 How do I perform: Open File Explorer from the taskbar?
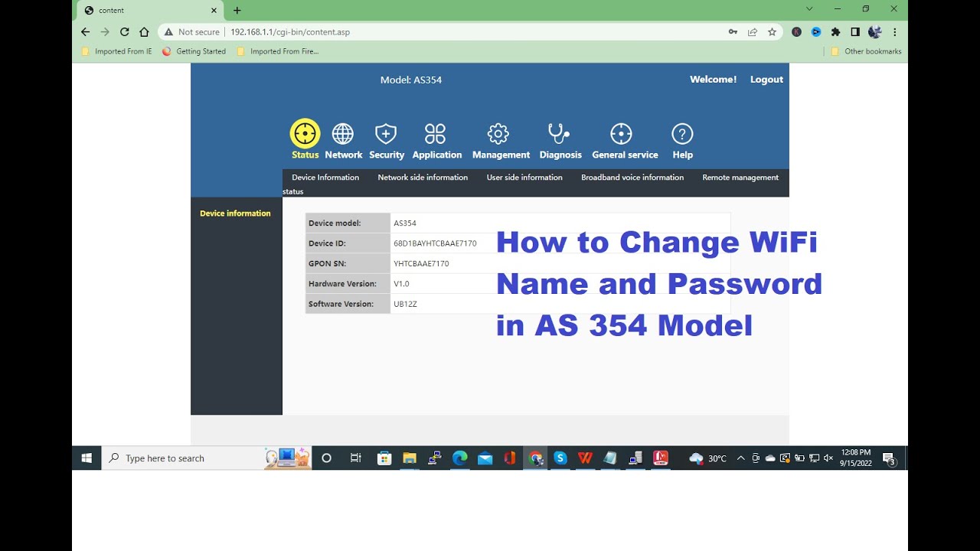[410, 458]
